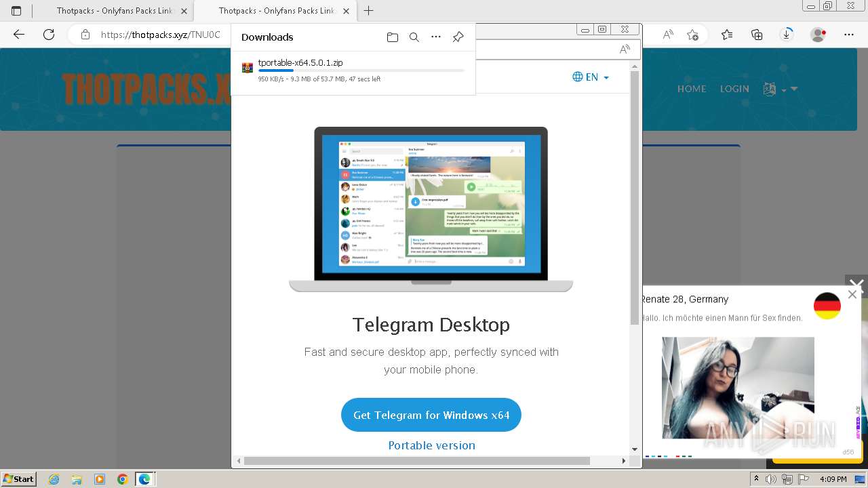The height and width of the screenshot is (488, 868).
Task: Open the Start menu
Action: 19,479
